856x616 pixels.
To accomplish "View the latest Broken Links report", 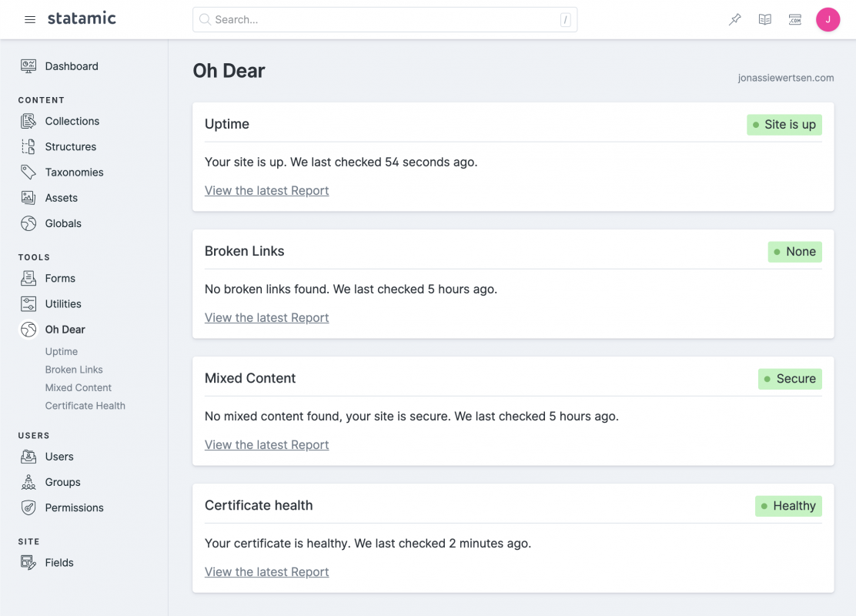I will pos(266,317).
